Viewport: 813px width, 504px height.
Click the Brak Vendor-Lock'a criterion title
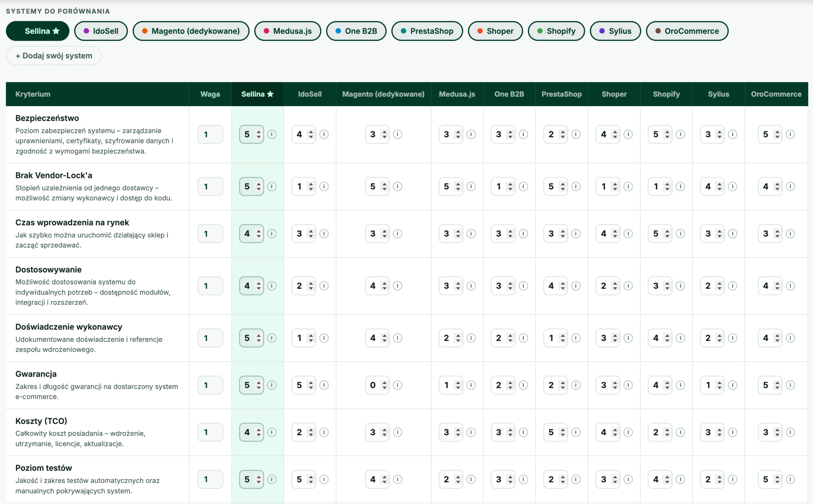[54, 175]
